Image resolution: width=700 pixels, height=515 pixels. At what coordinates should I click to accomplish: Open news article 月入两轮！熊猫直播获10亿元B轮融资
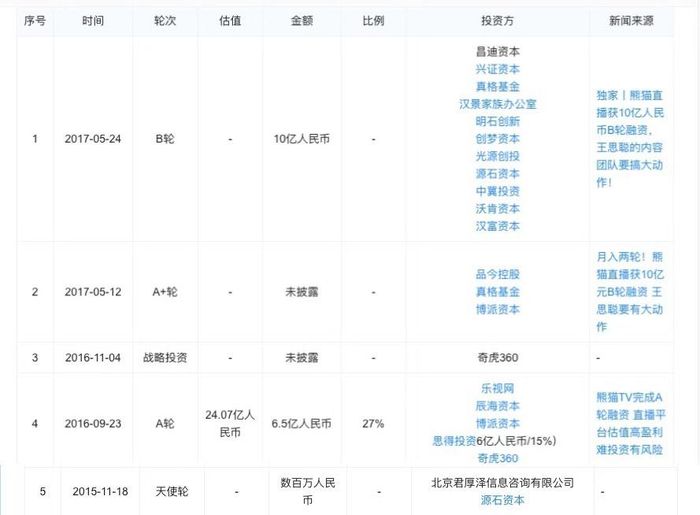(x=630, y=292)
